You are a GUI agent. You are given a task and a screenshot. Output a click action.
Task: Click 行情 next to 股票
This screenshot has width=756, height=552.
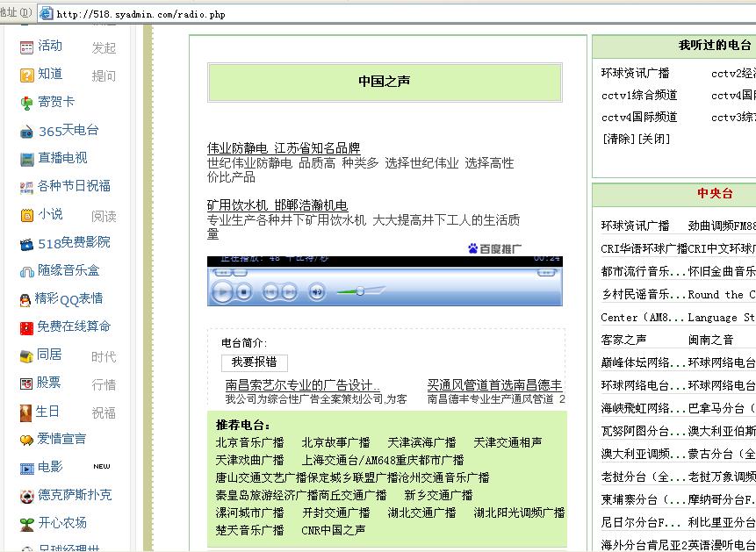tap(104, 384)
